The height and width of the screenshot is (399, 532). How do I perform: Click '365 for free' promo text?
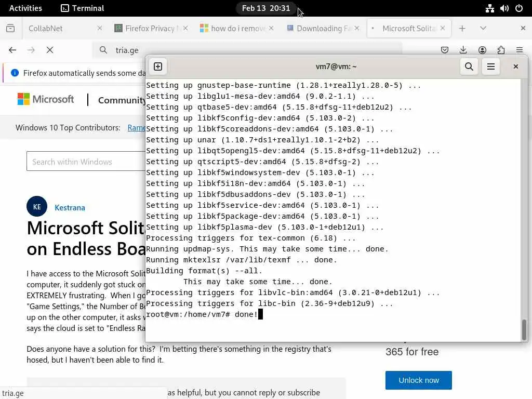(412, 352)
